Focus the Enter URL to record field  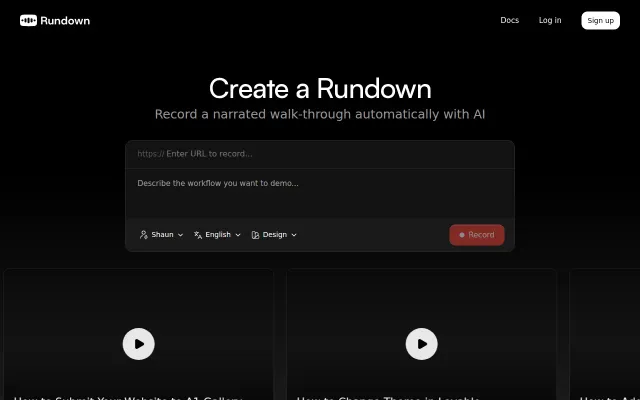point(320,154)
